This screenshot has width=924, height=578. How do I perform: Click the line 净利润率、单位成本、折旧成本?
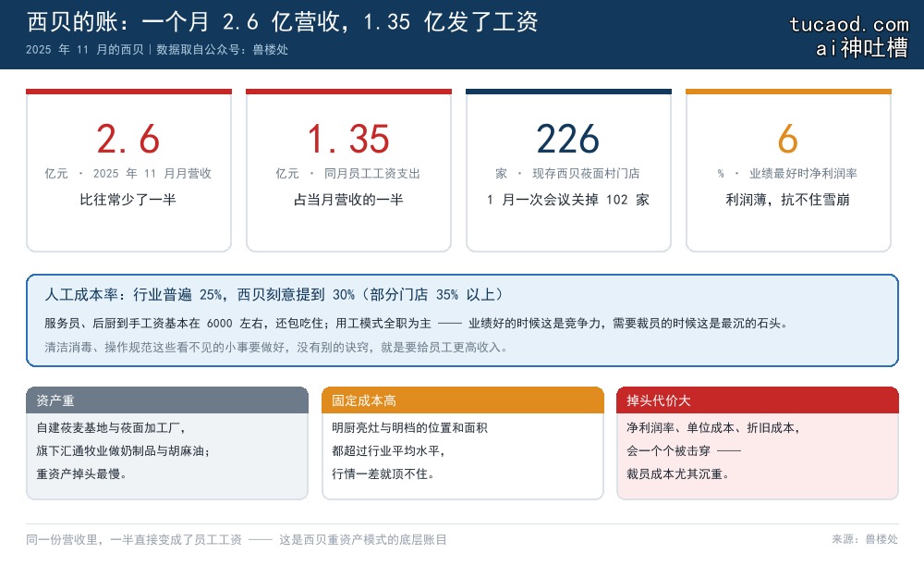713,428
